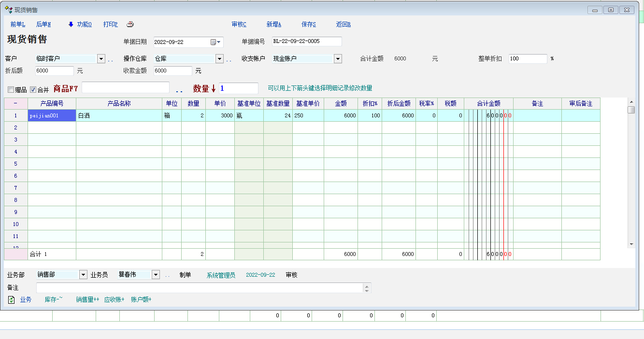Click the grid's vertical scrollbar thumb
The height and width of the screenshot is (339, 644).
[x=631, y=110]
